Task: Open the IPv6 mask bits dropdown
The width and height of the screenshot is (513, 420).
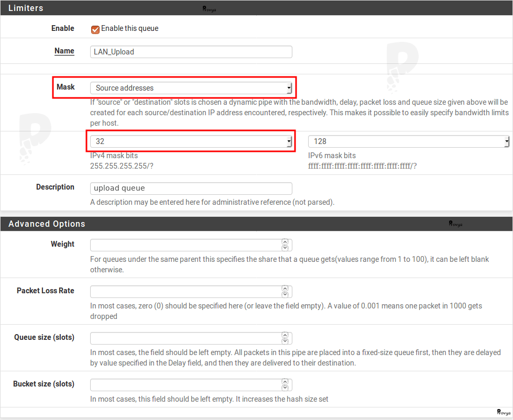Action: click(x=408, y=141)
